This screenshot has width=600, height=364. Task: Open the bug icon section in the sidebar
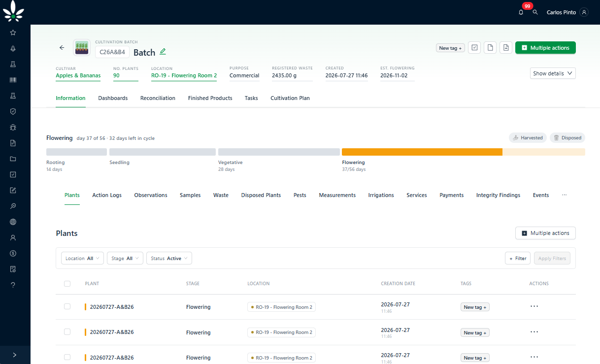(13, 127)
